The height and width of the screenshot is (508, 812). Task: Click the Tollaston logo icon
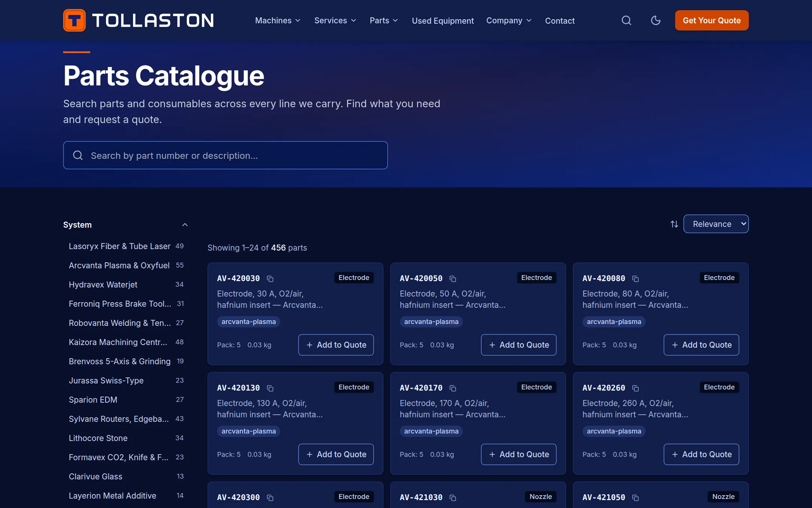(x=74, y=20)
